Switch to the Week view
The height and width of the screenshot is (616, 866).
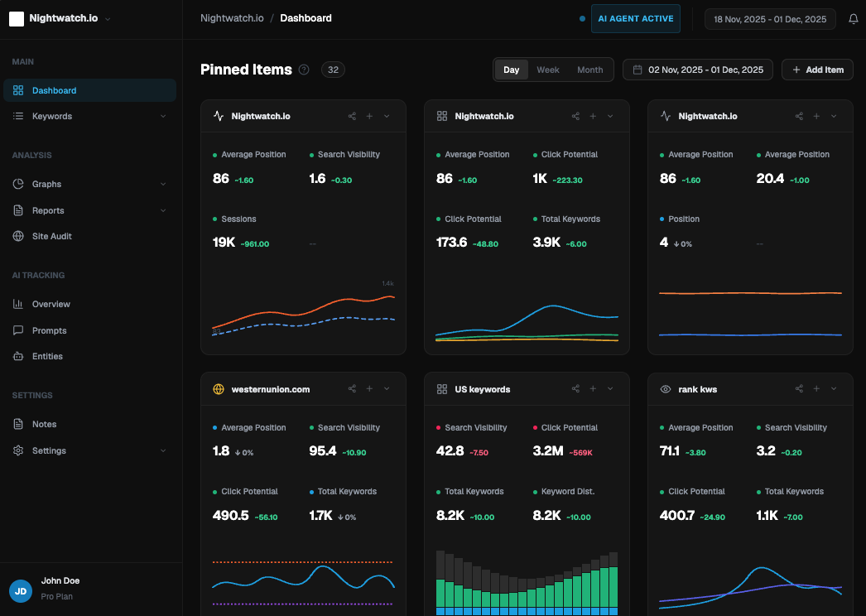[x=547, y=70]
